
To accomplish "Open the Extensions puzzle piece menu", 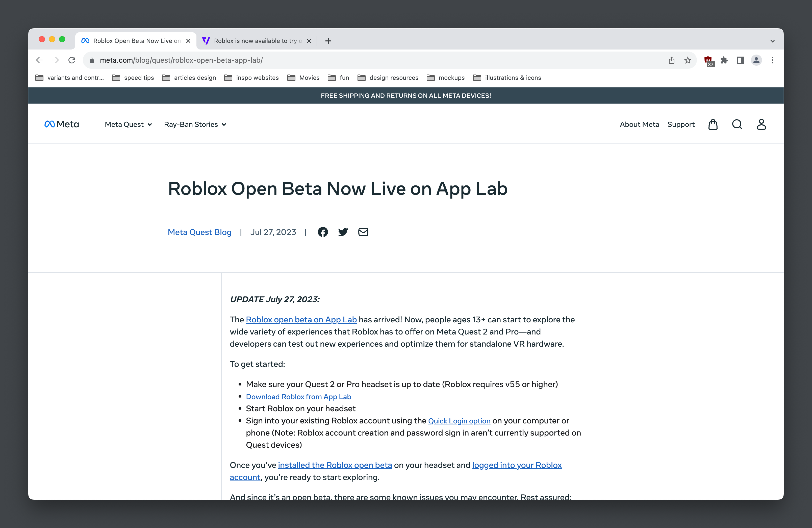I will tap(724, 60).
